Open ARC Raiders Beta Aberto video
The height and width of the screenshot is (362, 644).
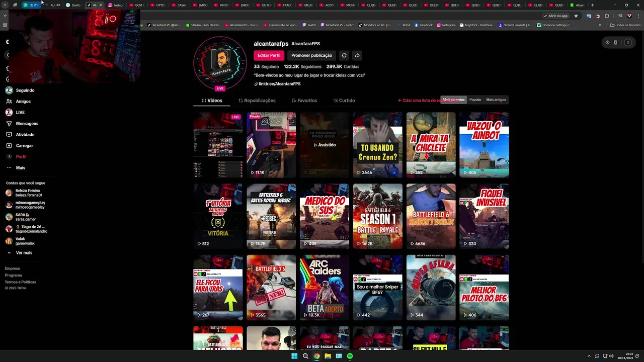[x=325, y=288]
